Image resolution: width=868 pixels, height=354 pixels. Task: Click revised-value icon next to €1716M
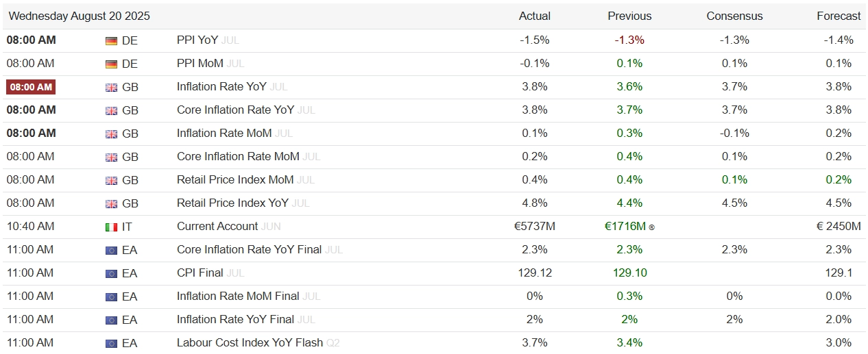click(651, 227)
